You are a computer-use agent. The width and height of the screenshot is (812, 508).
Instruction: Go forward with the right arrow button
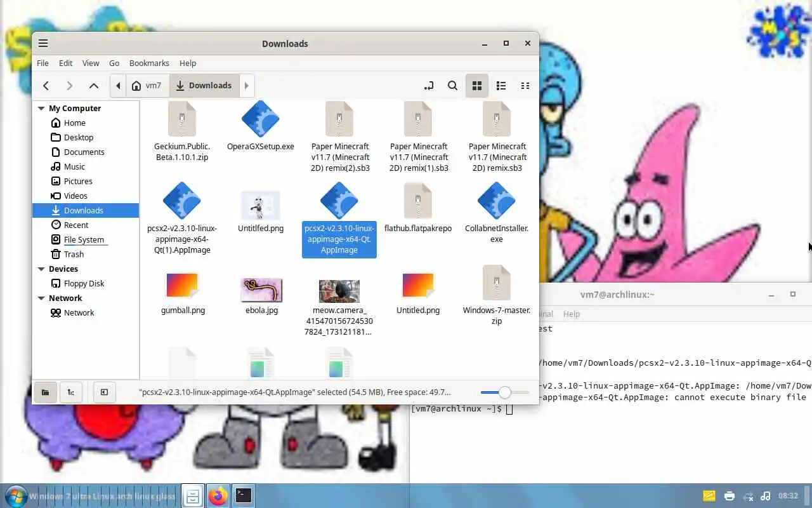pyautogui.click(x=70, y=86)
